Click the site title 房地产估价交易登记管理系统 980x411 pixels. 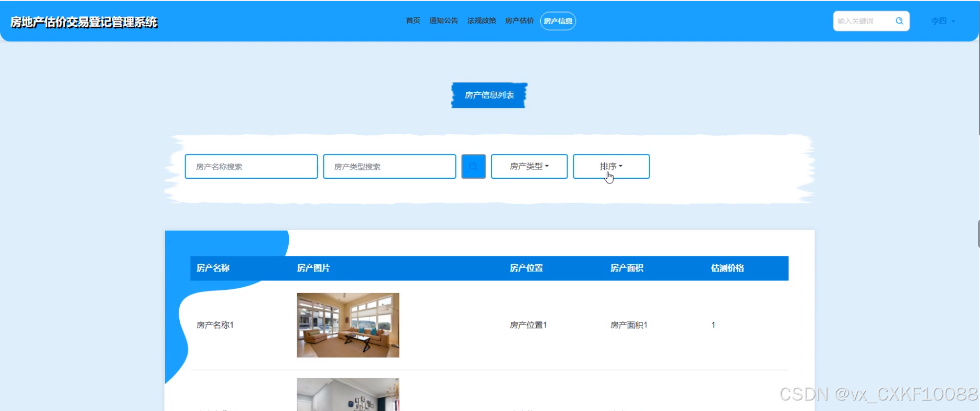[84, 22]
